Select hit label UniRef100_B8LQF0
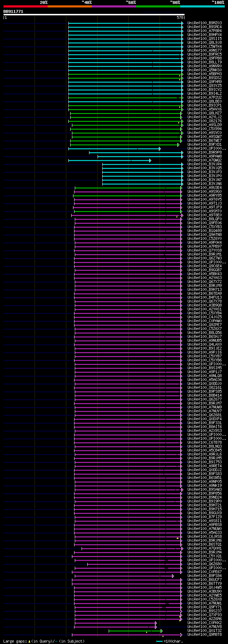Screen dimensions: 228x644 click(x=204, y=219)
